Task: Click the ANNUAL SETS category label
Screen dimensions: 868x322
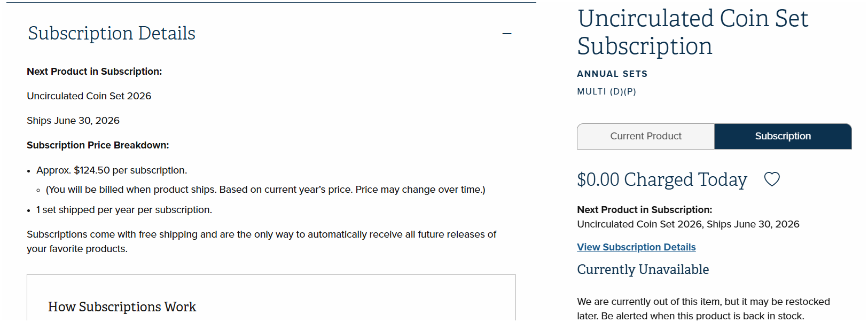Action: point(612,74)
